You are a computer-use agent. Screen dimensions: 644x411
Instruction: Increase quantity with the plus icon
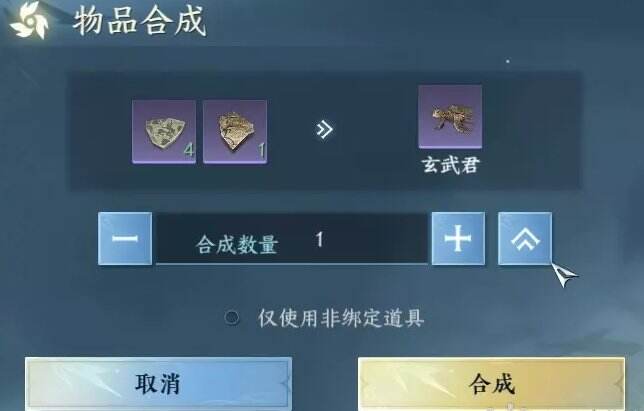click(x=458, y=239)
